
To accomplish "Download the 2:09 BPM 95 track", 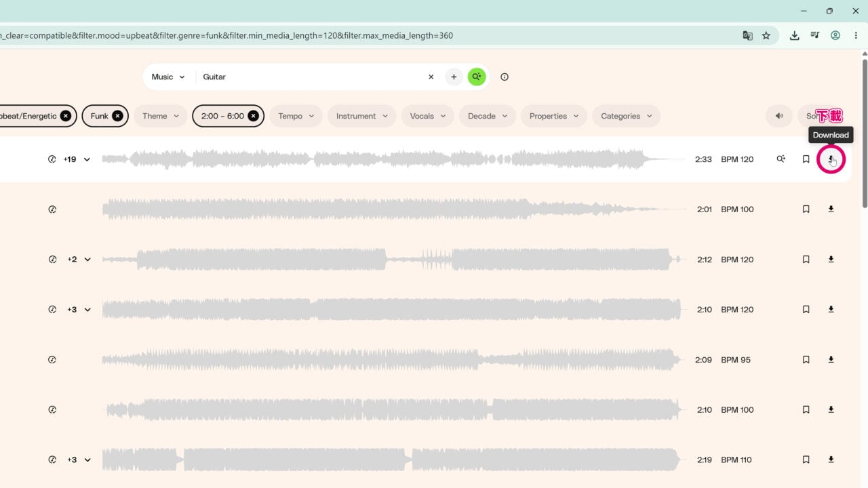I will pos(831,360).
